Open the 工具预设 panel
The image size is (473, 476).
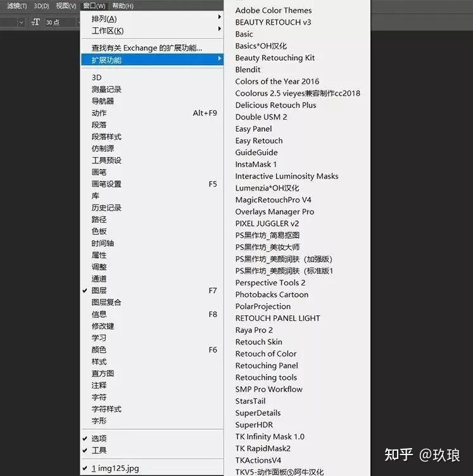[x=152, y=160]
